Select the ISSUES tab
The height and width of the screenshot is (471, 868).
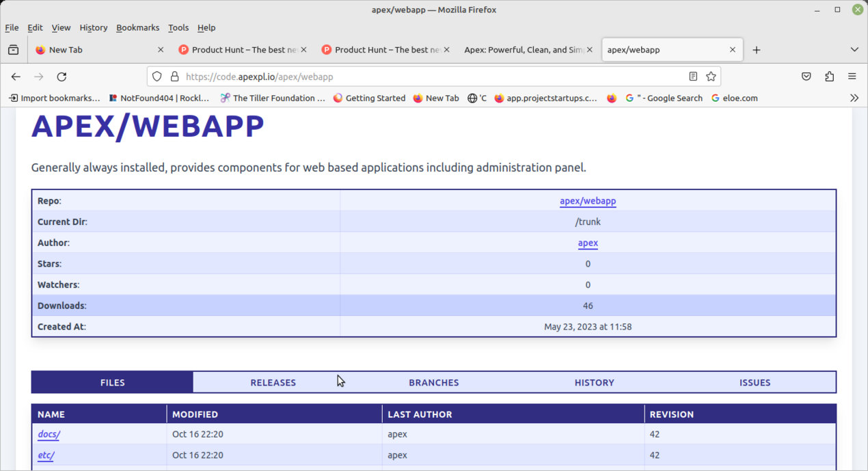(x=755, y=382)
